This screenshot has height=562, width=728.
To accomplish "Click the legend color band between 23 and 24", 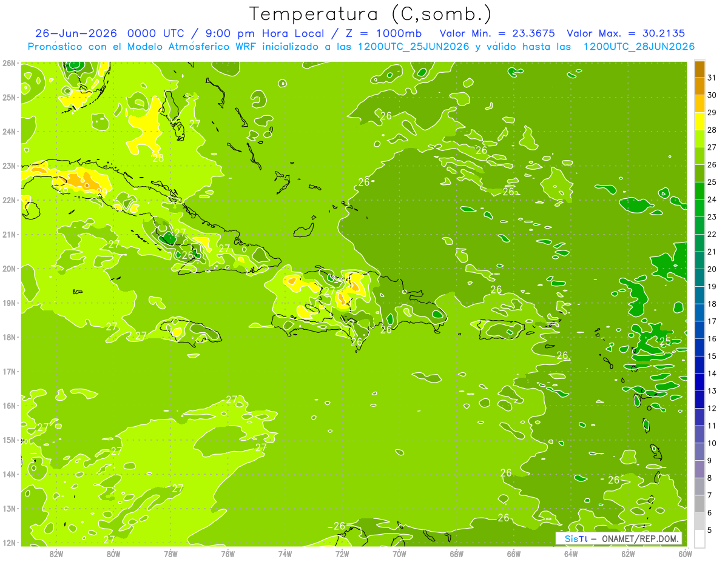I will [699, 208].
